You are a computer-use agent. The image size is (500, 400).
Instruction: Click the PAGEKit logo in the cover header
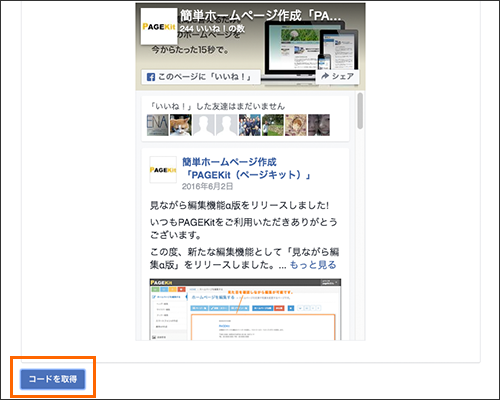[x=159, y=26]
